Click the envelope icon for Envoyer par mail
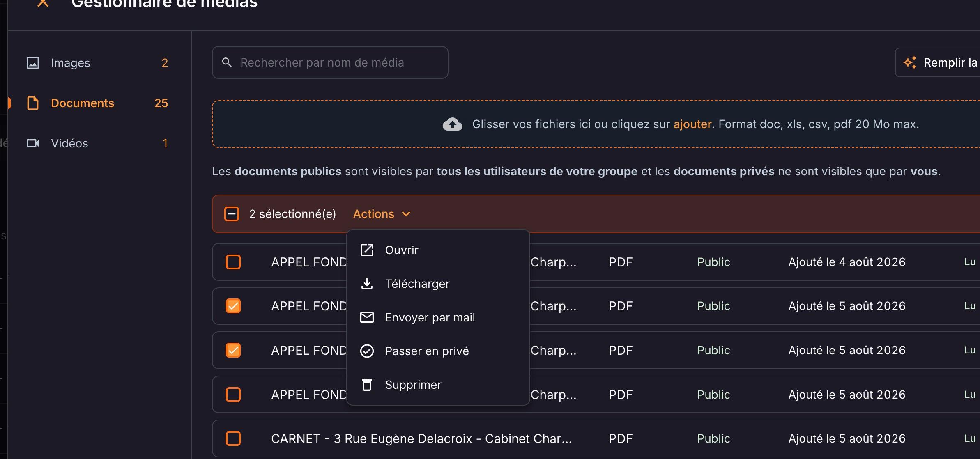The image size is (980, 459). click(x=367, y=317)
